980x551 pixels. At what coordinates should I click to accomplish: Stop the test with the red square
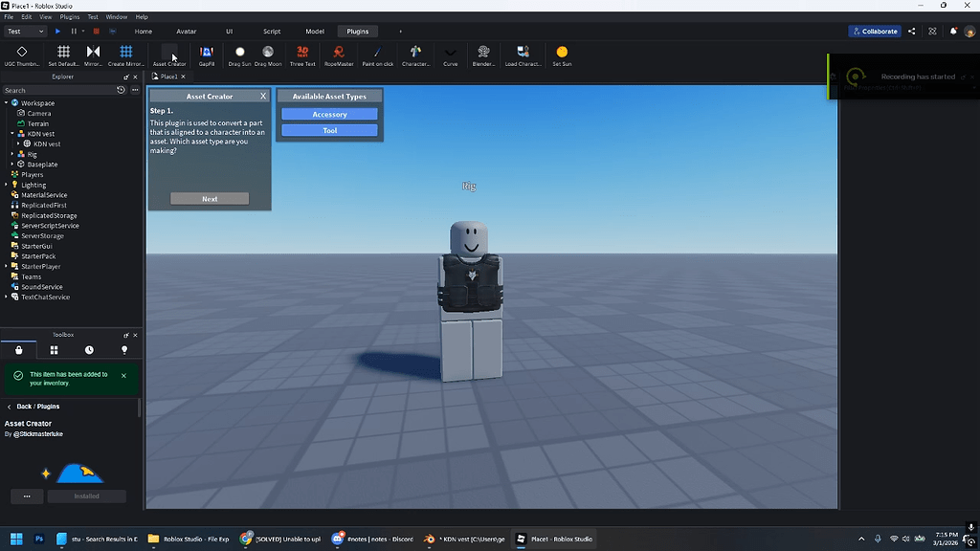[x=97, y=32]
